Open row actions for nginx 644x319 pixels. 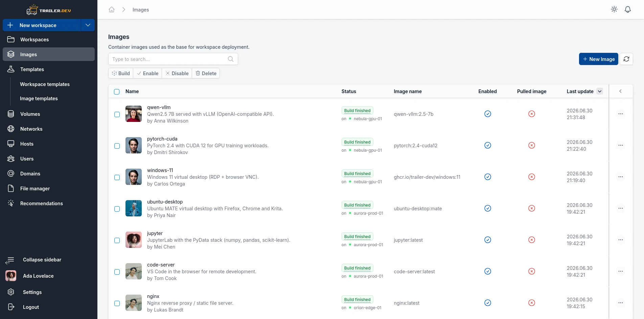coord(621,303)
